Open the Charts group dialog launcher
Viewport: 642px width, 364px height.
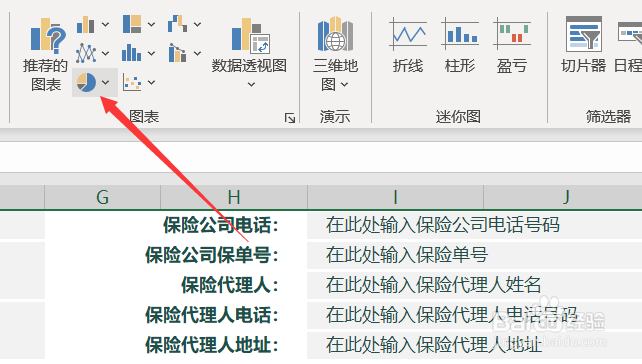click(290, 118)
